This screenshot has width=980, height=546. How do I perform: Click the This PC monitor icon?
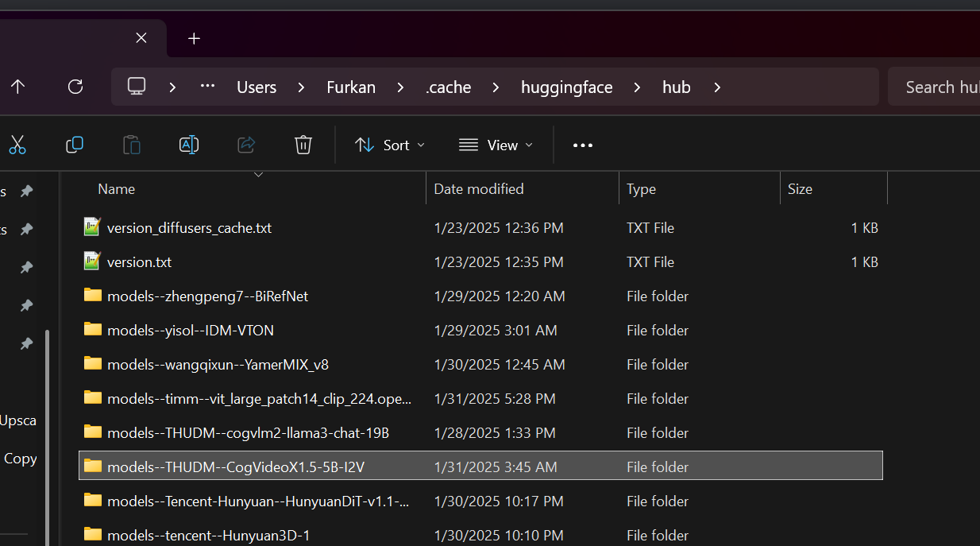[137, 87]
